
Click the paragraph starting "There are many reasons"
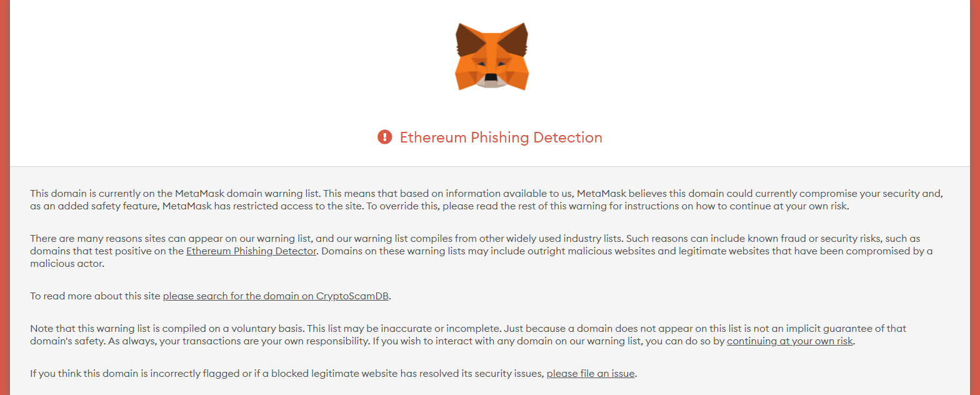481,251
